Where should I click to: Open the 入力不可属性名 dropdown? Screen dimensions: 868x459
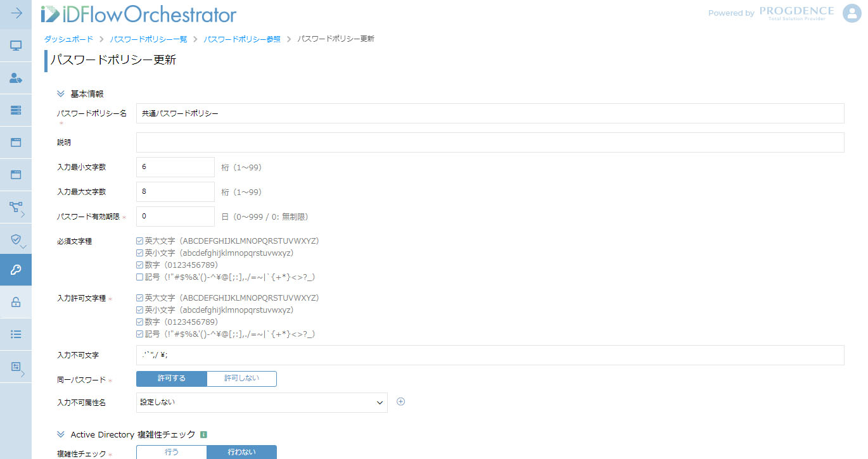[x=262, y=403]
